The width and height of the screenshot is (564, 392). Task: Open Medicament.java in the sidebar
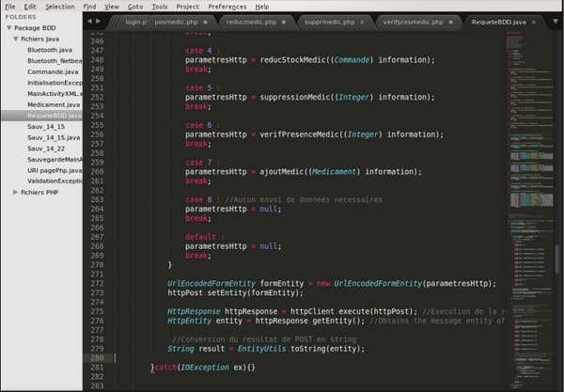click(x=54, y=104)
